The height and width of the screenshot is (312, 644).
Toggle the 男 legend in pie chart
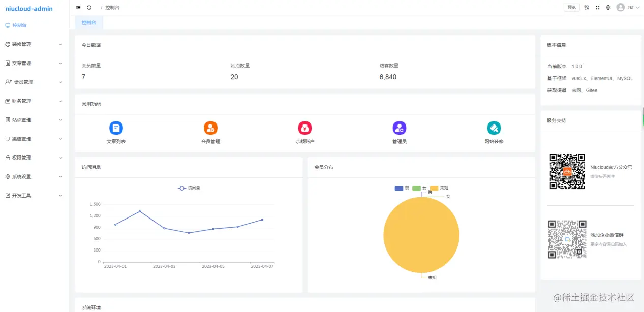[402, 188]
